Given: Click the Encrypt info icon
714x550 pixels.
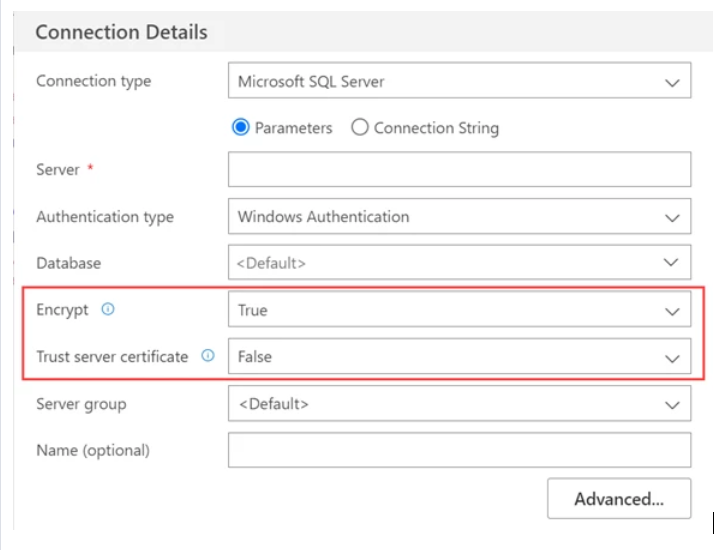Looking at the screenshot, I should click(x=108, y=309).
